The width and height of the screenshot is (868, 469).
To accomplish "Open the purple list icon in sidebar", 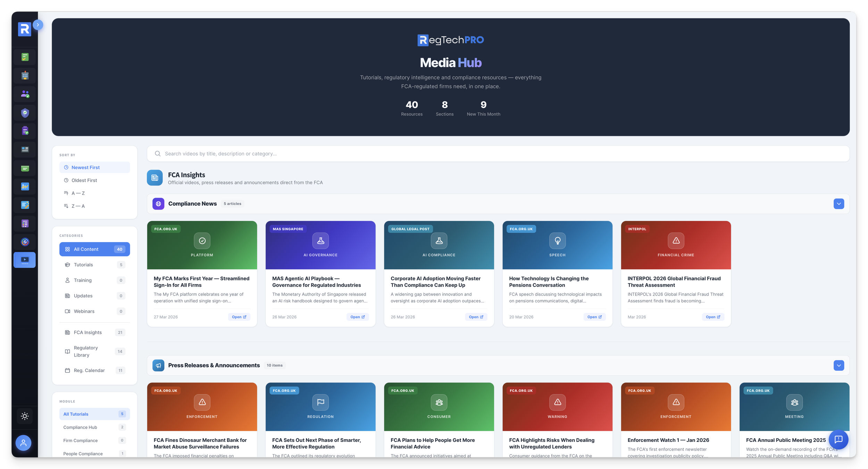I will tap(24, 223).
